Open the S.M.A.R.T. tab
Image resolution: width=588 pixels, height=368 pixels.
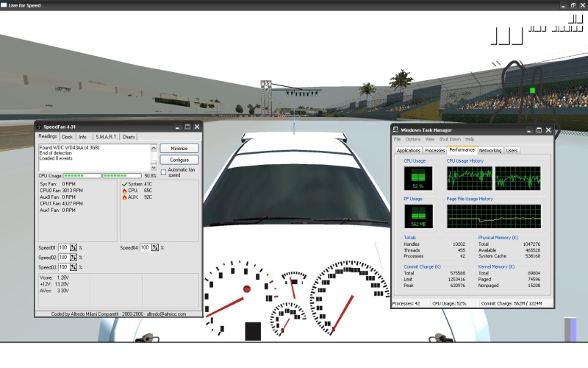pos(106,137)
